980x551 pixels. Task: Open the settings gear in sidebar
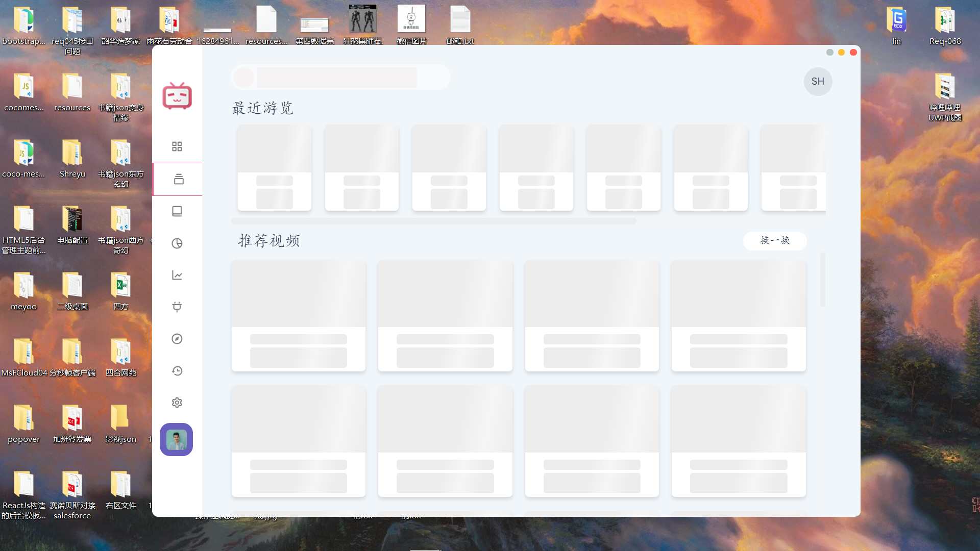tap(177, 403)
